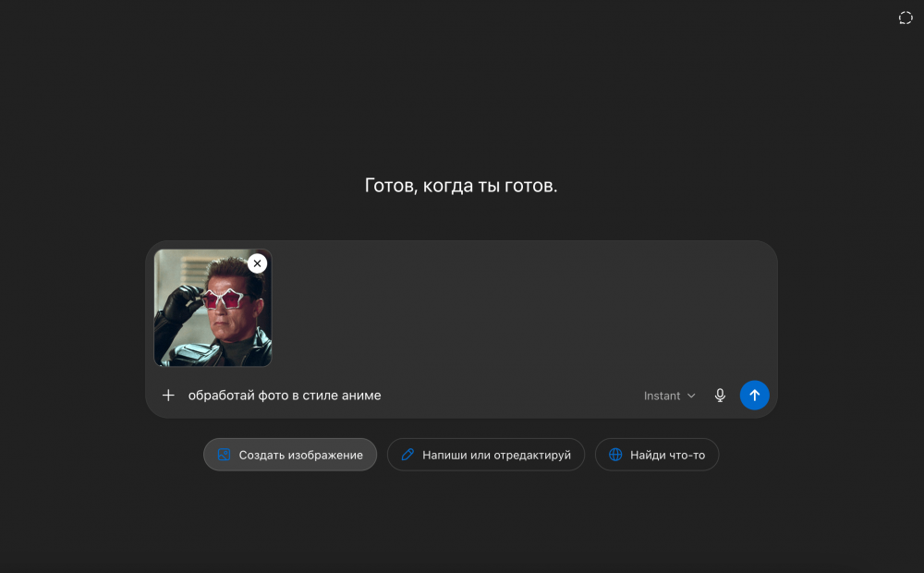Open the Instant model dropdown
Screen dimensions: 924x573
click(669, 396)
